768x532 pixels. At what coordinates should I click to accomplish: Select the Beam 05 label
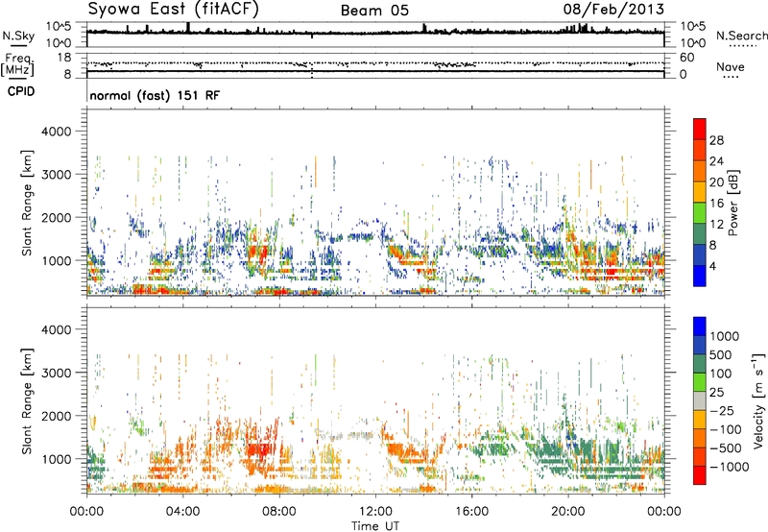374,11
